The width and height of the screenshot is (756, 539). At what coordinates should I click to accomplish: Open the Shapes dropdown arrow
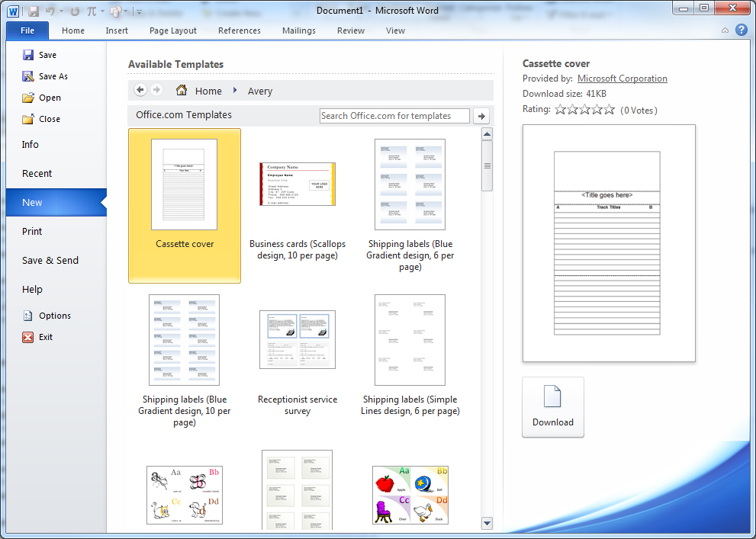click(126, 11)
